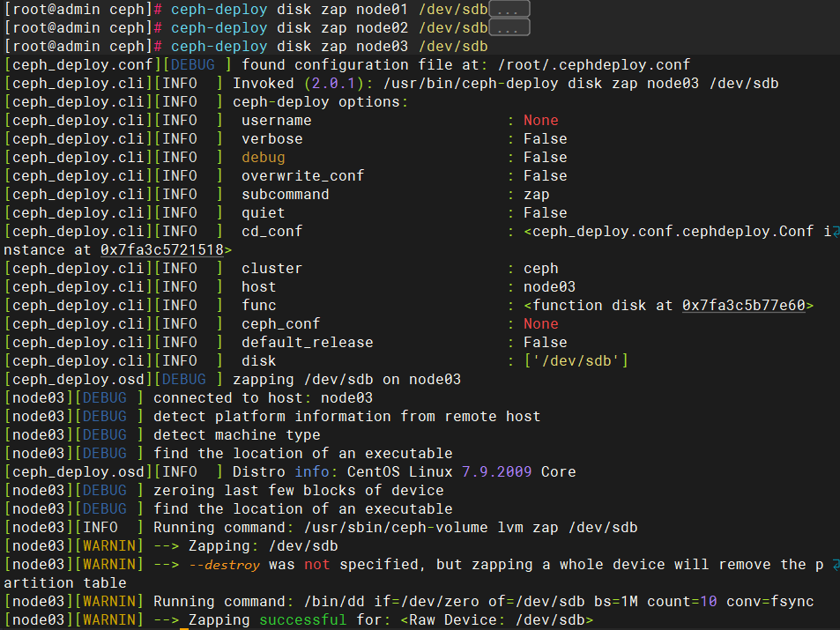This screenshot has height=630, width=840.
Task: Click the /root/.cephdeploy.conf config path
Action: click(593, 65)
